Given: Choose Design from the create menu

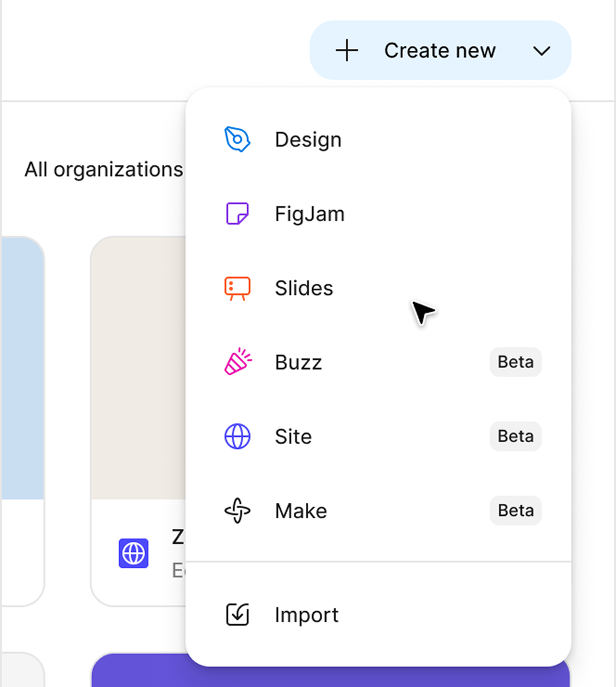Looking at the screenshot, I should (x=308, y=139).
